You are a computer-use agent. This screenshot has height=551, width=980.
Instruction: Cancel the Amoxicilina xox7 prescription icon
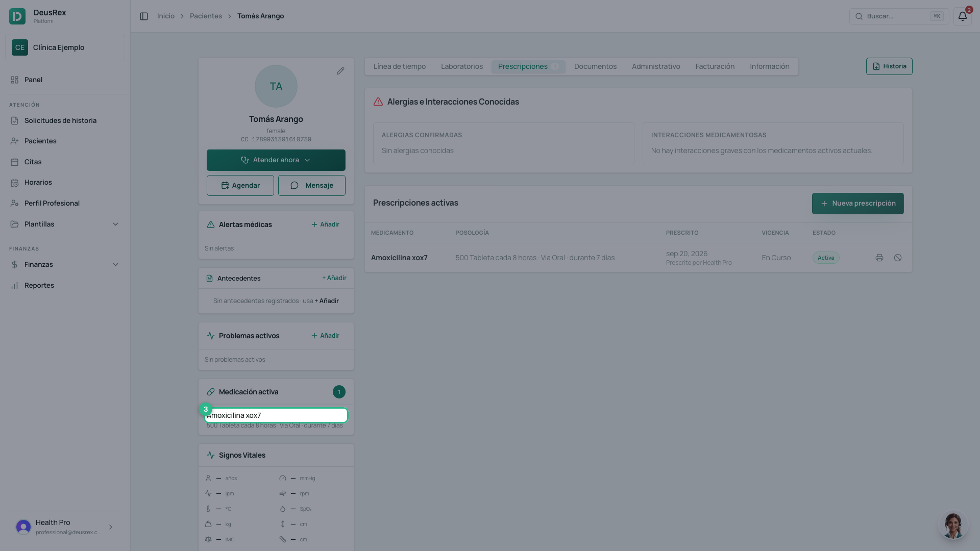898,258
